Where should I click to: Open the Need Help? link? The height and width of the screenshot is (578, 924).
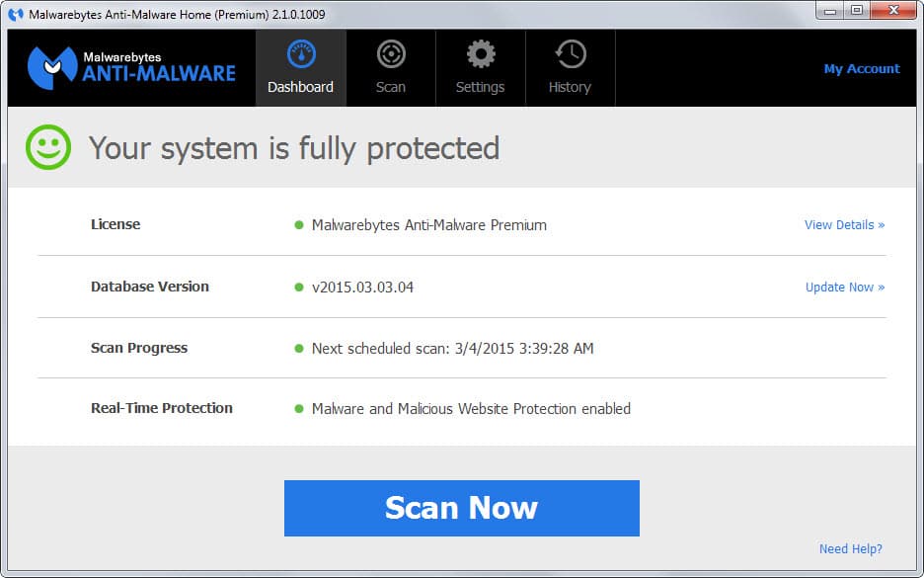pyautogui.click(x=850, y=548)
